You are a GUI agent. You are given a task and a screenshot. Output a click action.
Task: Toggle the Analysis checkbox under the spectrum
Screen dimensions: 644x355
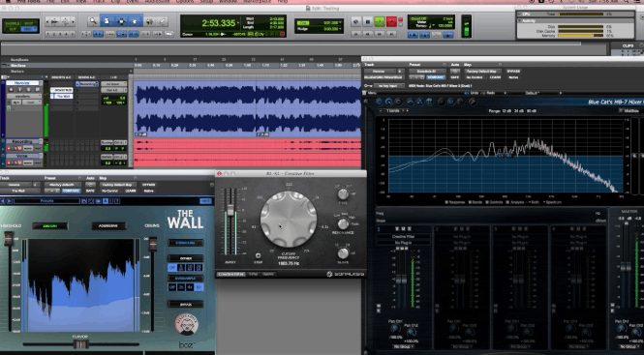click(507, 202)
